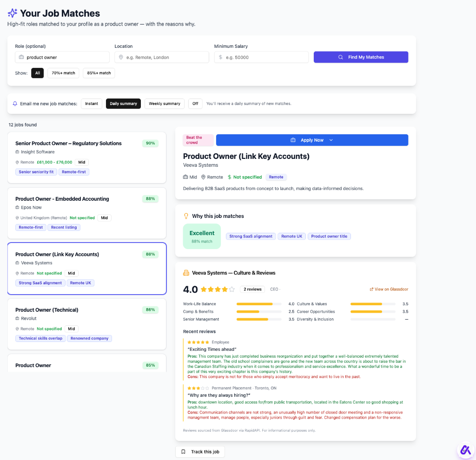Click the Excellent 88% match box
Screen dimensions: 476x460
pos(202,236)
